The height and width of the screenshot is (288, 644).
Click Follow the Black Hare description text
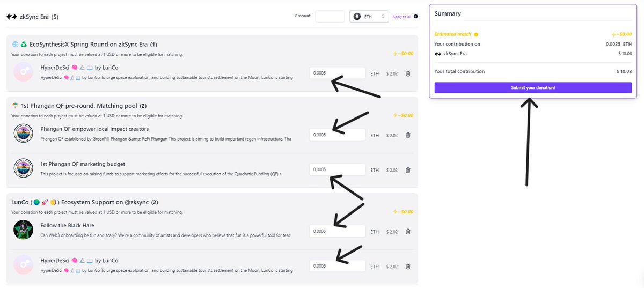pos(166,235)
